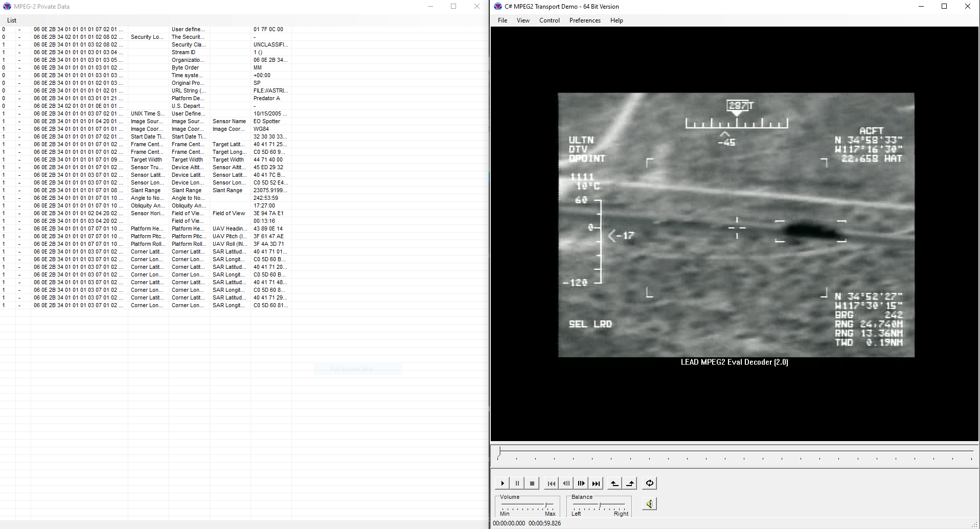This screenshot has height=529, width=980.
Task: Click the List column header
Action: 12,20
